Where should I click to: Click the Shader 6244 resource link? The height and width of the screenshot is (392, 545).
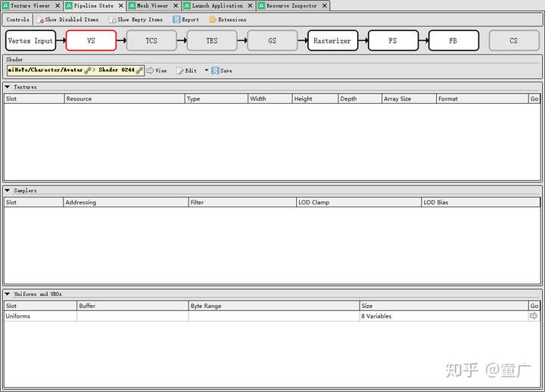point(116,70)
